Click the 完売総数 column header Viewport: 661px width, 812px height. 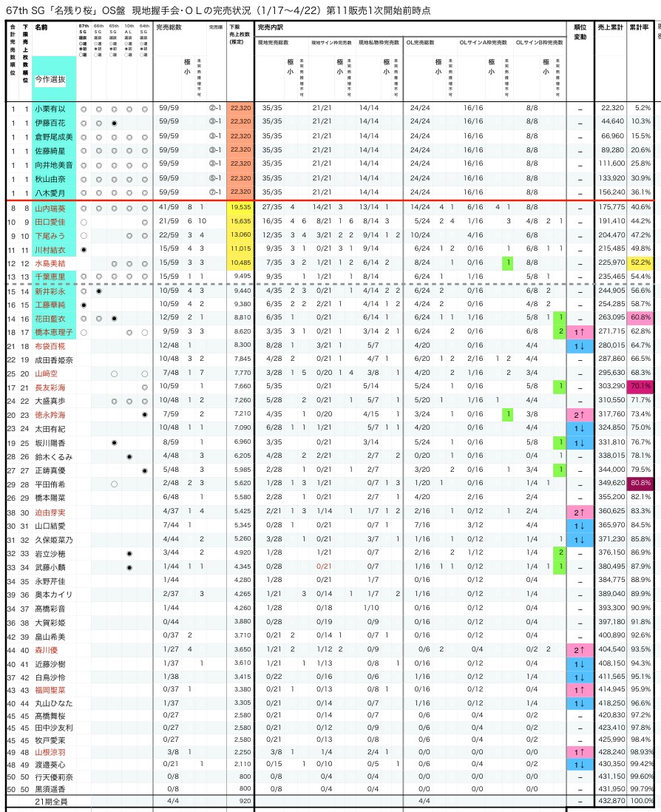click(170, 27)
